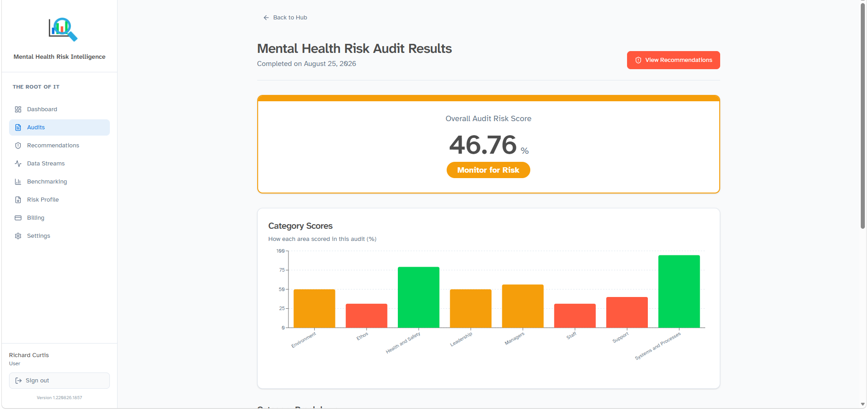Click the red Ethos bar in chart
The image size is (868, 410).
(x=367, y=316)
